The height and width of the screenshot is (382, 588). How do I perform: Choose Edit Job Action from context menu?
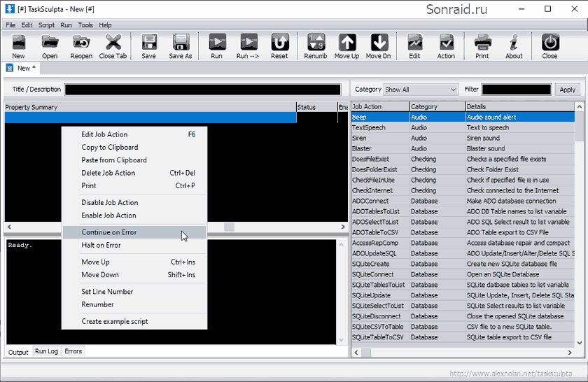[x=134, y=134]
